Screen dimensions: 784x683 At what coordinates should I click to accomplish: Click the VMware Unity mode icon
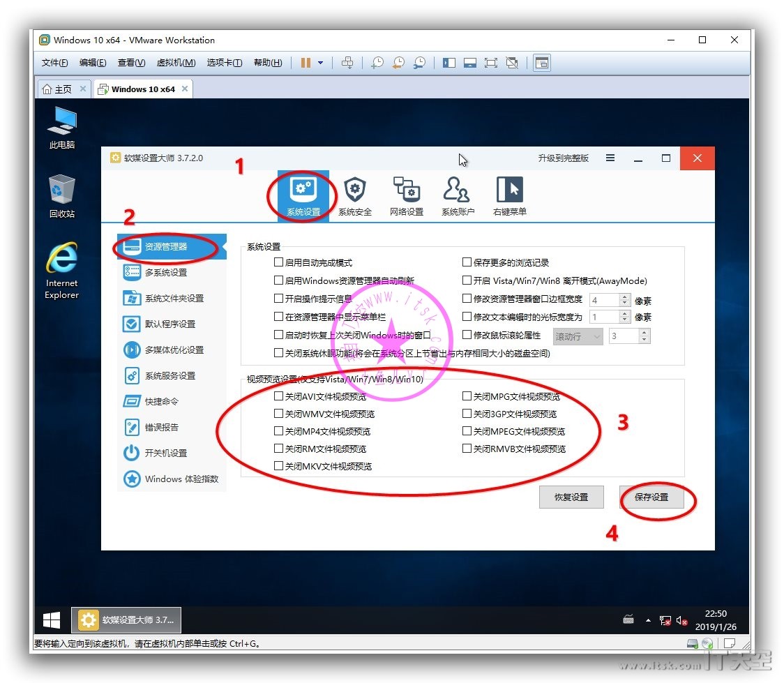click(512, 63)
